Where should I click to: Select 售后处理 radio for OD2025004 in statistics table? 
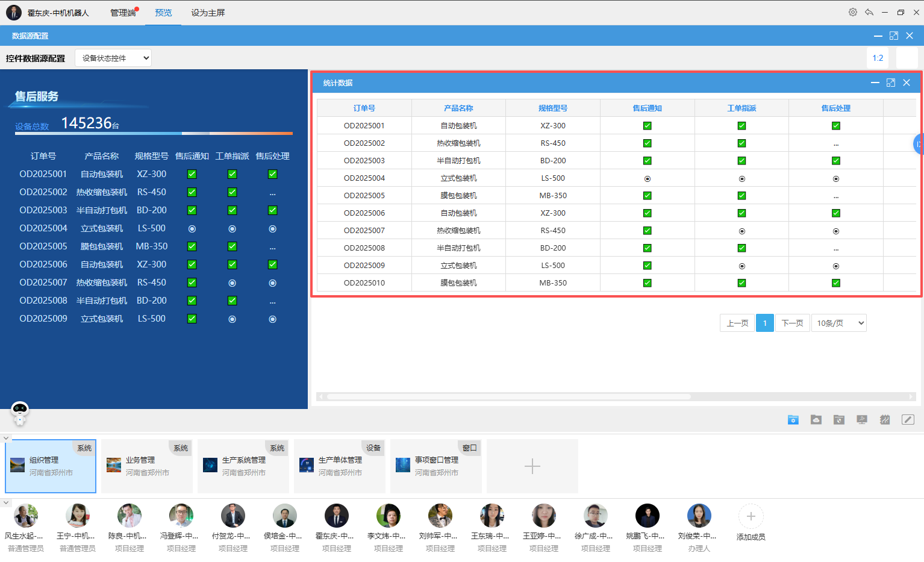coord(835,179)
